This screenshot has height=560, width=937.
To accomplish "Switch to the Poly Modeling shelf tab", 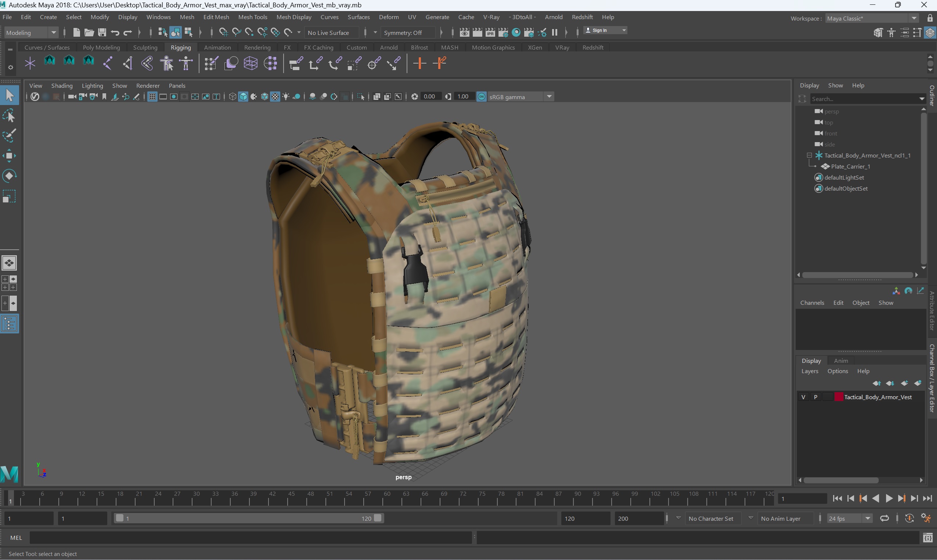I will pos(101,47).
